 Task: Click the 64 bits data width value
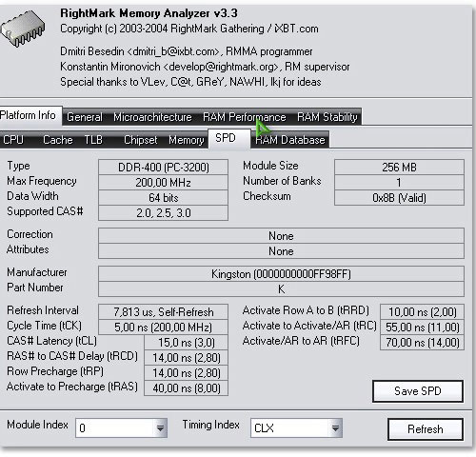[164, 197]
